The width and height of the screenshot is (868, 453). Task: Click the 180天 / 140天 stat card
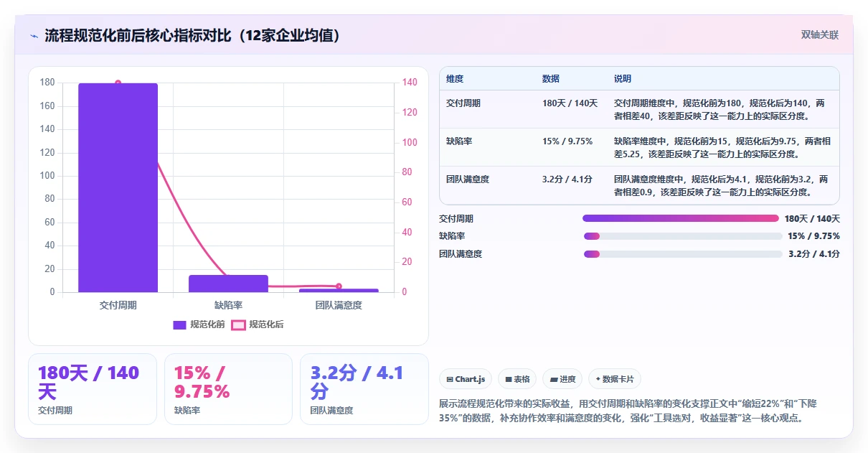(92, 389)
